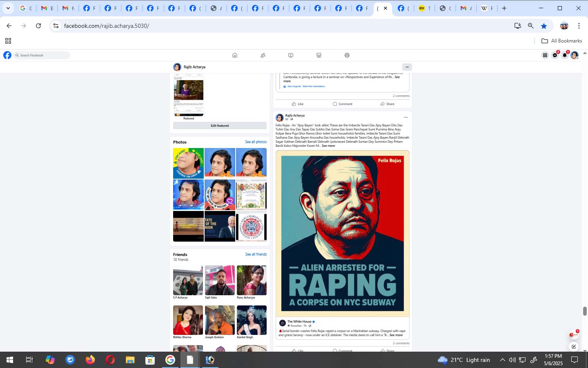Open account profile avatar menu

pyautogui.click(x=575, y=55)
